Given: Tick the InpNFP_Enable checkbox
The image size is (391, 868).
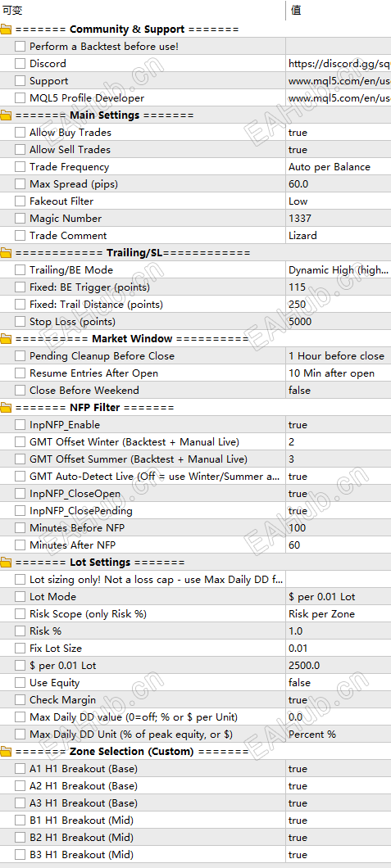Looking at the screenshot, I should [20, 425].
